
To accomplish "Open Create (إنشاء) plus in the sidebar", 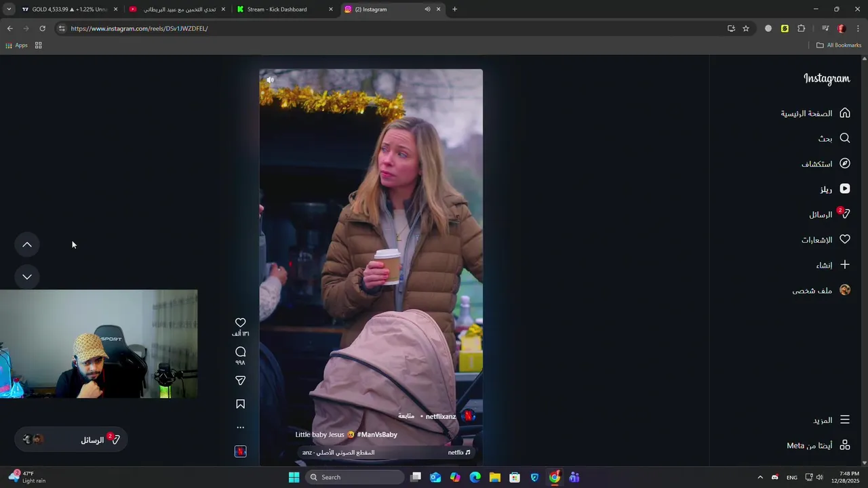I will pos(833,265).
